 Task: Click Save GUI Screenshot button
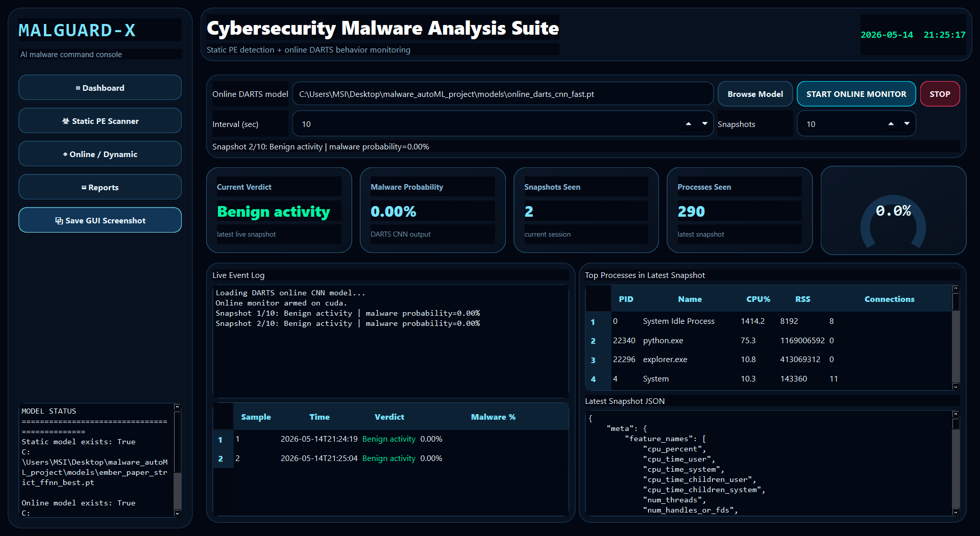100,220
